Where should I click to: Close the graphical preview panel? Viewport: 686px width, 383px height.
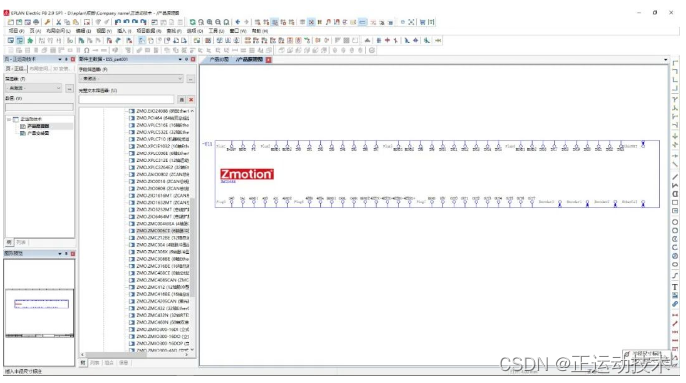(73, 253)
